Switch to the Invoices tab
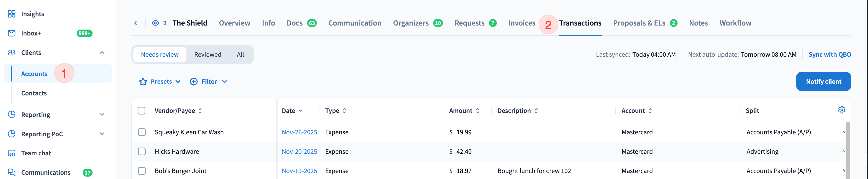Viewport: 868px width, 179px height. [521, 23]
